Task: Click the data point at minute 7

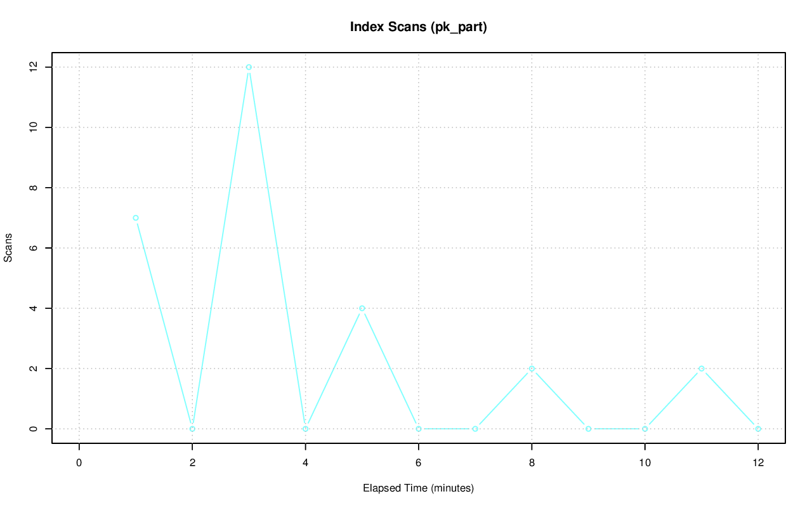Action: tap(475, 429)
